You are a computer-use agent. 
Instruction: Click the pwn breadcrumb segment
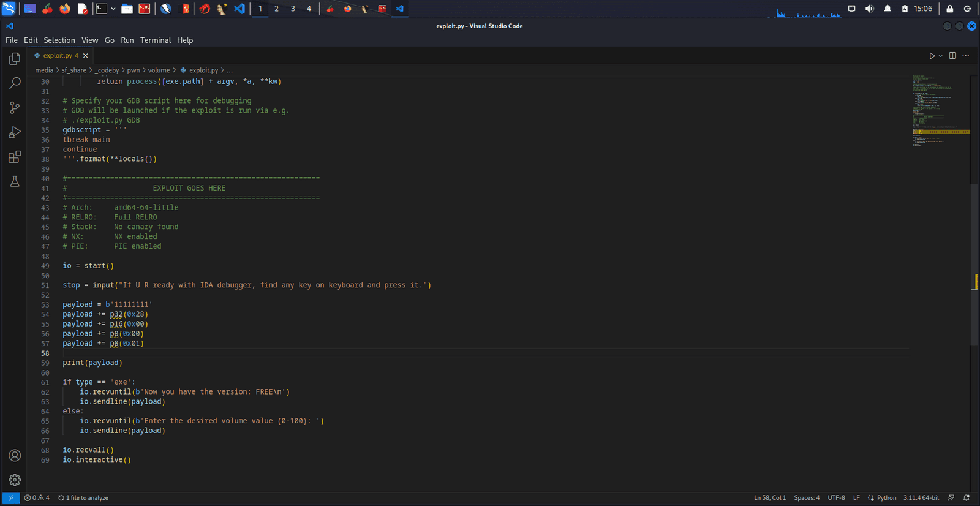click(x=134, y=70)
